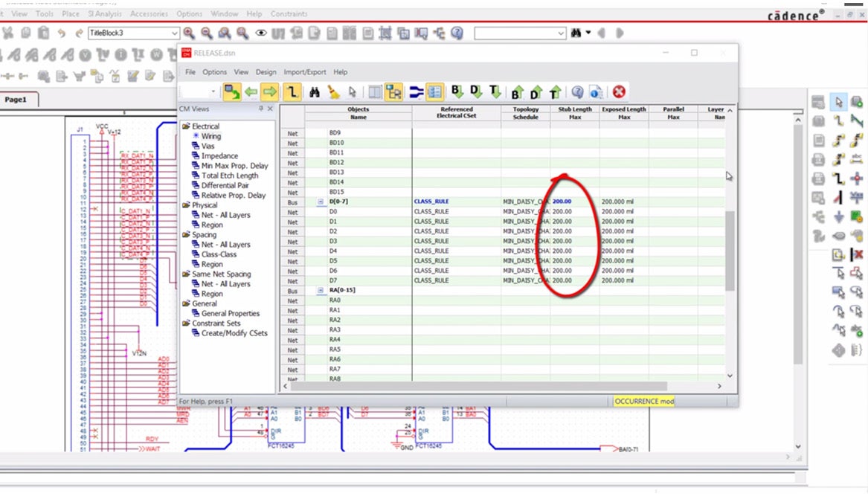Open Min Max Prop. Delay worksheet
This screenshot has width=868, height=496.
click(x=234, y=166)
